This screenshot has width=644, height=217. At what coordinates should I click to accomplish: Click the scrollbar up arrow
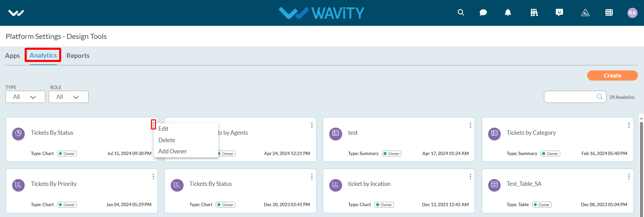tap(641, 118)
